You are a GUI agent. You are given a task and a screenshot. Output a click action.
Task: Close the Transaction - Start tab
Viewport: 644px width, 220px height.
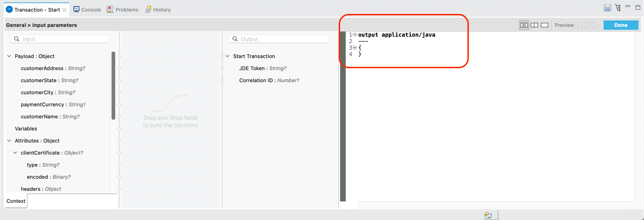(64, 10)
